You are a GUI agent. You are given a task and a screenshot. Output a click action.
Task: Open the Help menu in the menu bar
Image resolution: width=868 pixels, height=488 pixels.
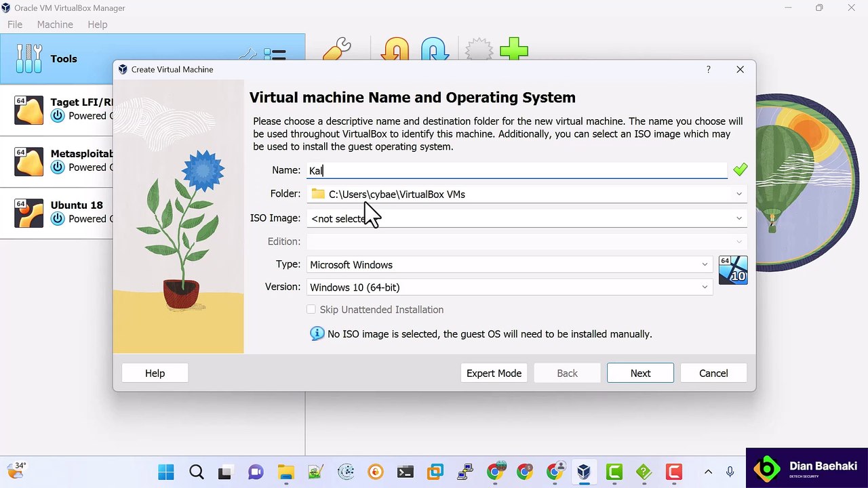click(x=98, y=24)
